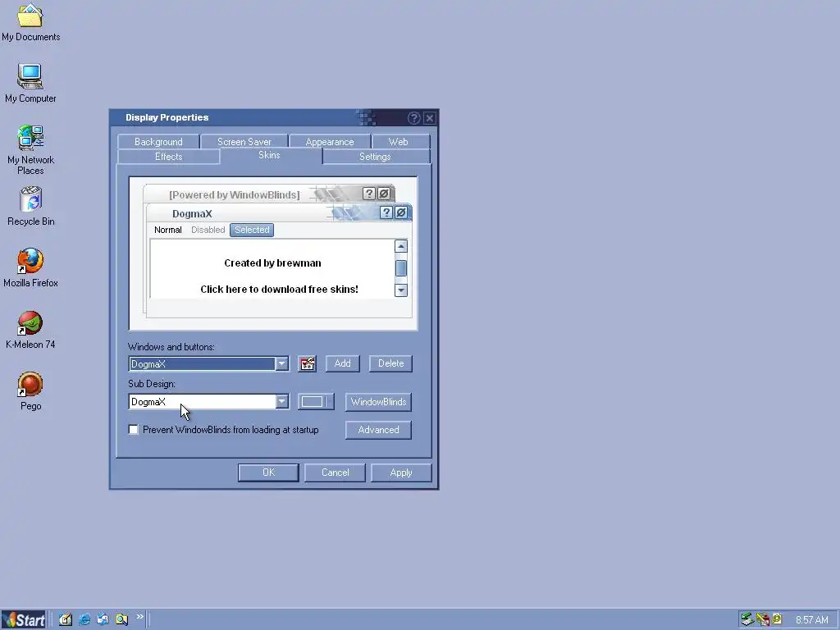840x630 pixels.
Task: Click the preview scrollbar thumb
Action: [x=400, y=268]
